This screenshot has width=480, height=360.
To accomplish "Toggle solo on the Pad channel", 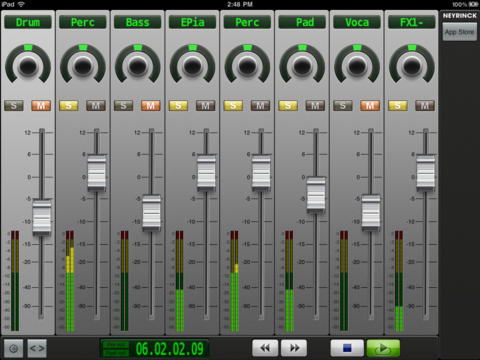I will click(288, 106).
